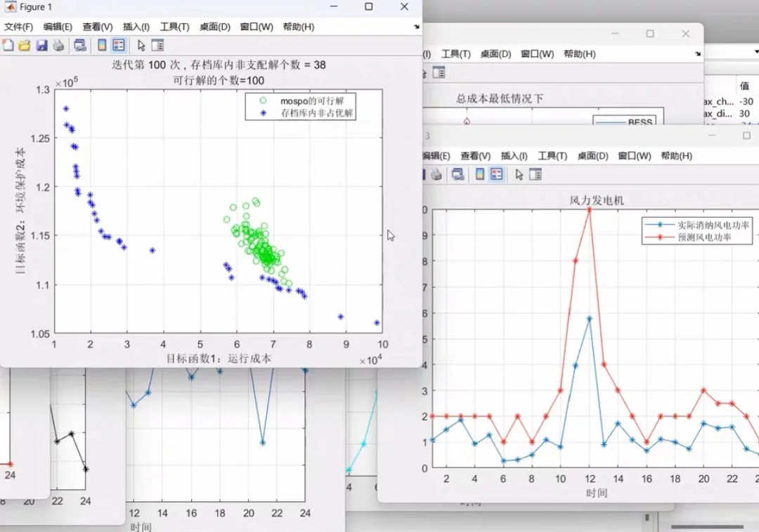The image size is (759, 532).
Task: Insert colorbar in Figure 1 via toolbar
Action: 102,46
